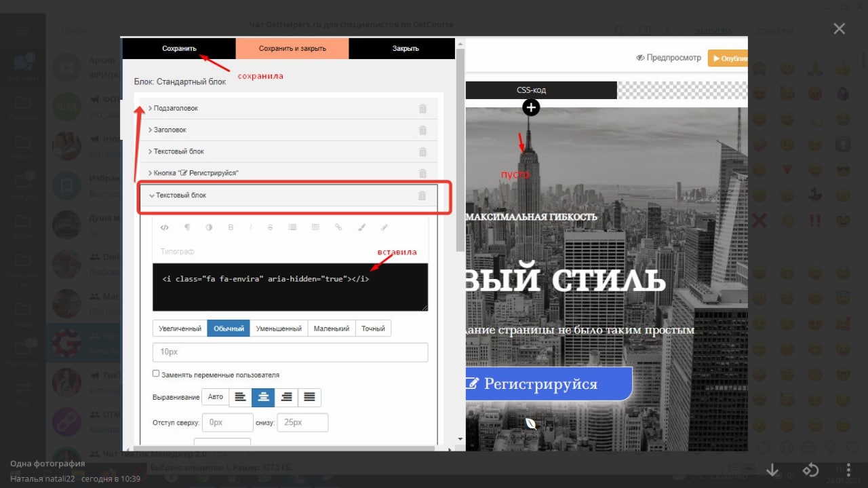This screenshot has height=488, width=868.
Task: Delete the Кнопка Регистрируйся block
Action: pos(422,174)
